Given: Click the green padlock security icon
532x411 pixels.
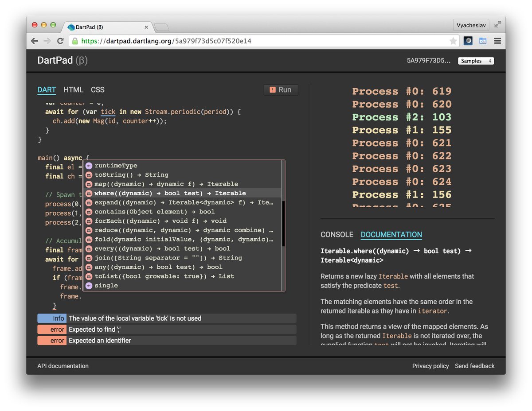Looking at the screenshot, I should coord(75,41).
